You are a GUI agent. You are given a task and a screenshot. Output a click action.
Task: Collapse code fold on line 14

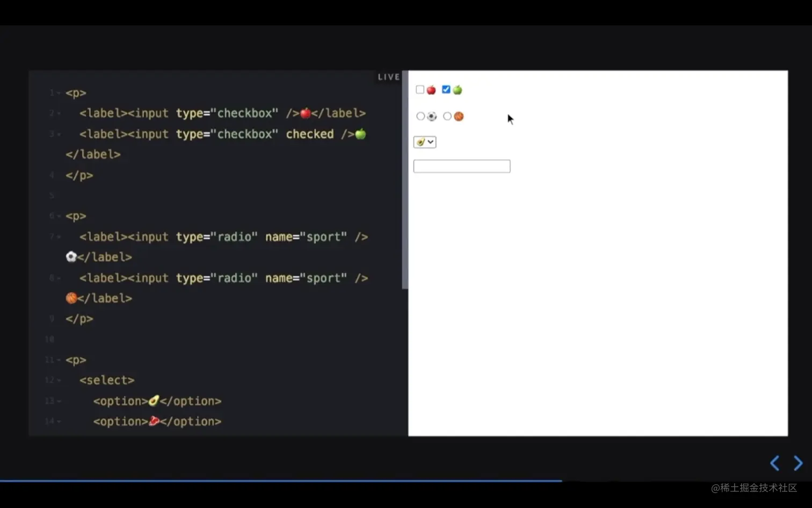[59, 422]
